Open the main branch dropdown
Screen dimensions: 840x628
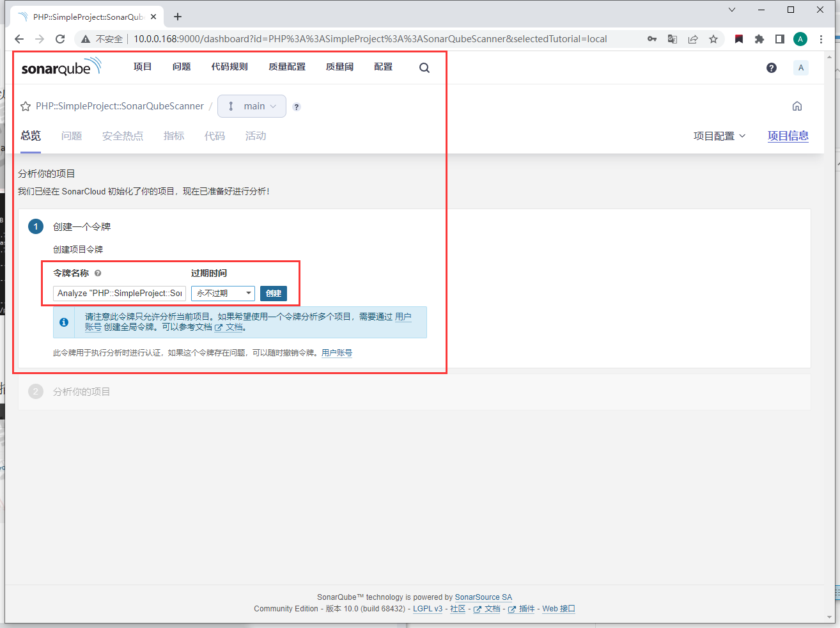(252, 106)
